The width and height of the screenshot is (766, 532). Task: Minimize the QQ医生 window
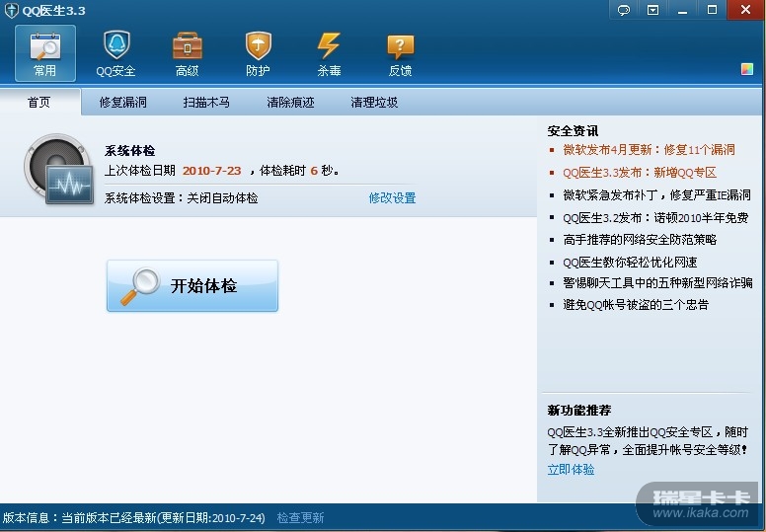682,10
